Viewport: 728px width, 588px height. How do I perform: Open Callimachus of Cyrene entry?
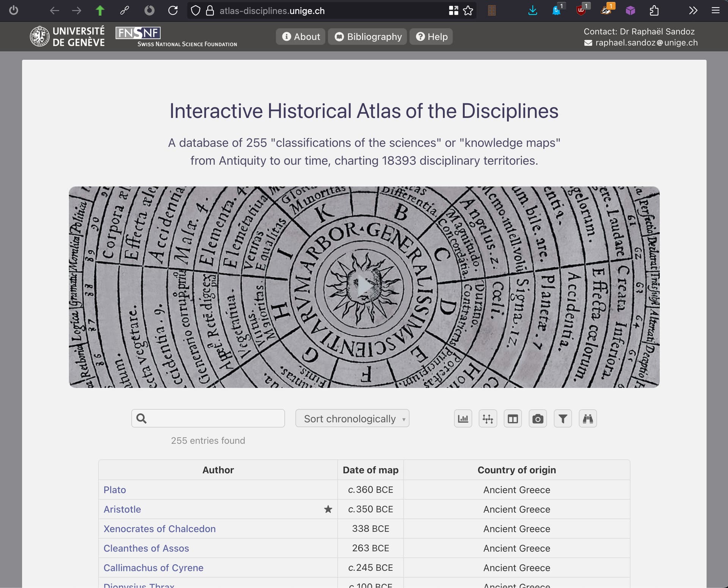pyautogui.click(x=153, y=568)
